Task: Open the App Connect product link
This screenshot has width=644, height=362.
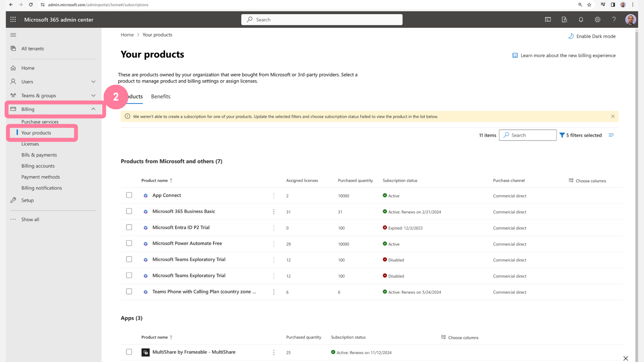Action: (x=167, y=195)
